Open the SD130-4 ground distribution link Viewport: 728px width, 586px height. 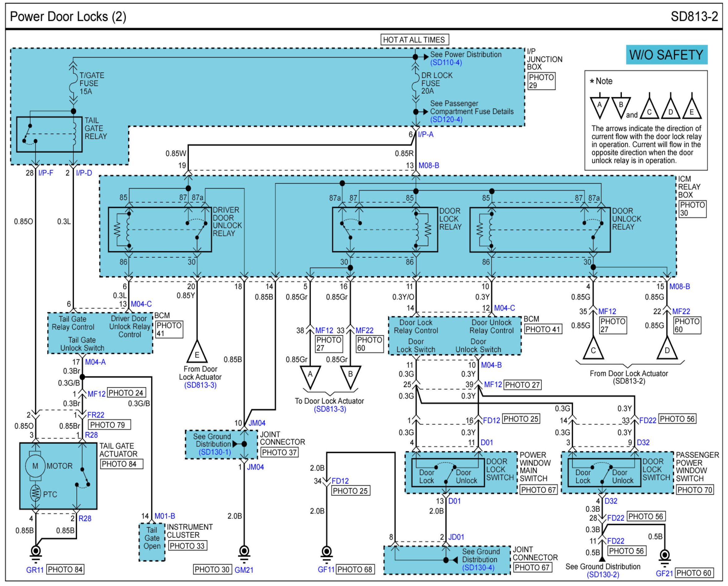[x=478, y=568]
